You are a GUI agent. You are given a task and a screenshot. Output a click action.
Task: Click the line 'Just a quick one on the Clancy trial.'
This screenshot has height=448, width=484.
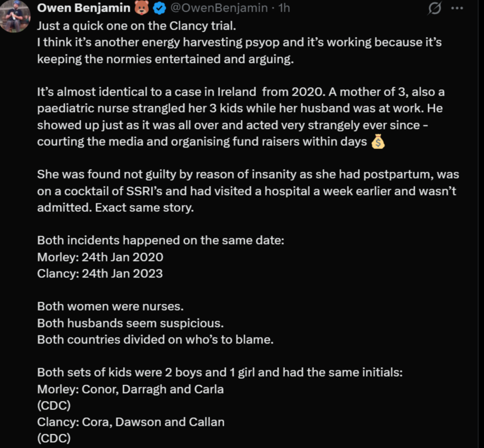coord(136,26)
